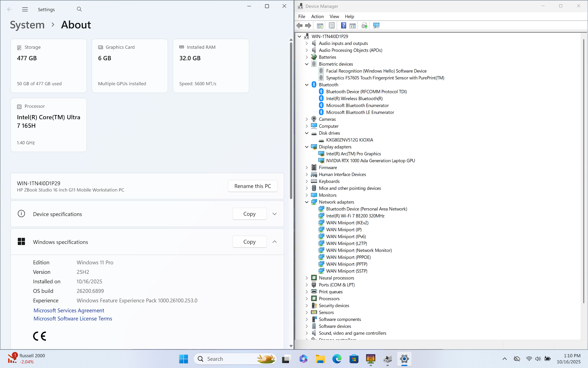
Task: Collapse the Network adapters tree node
Action: (x=307, y=202)
